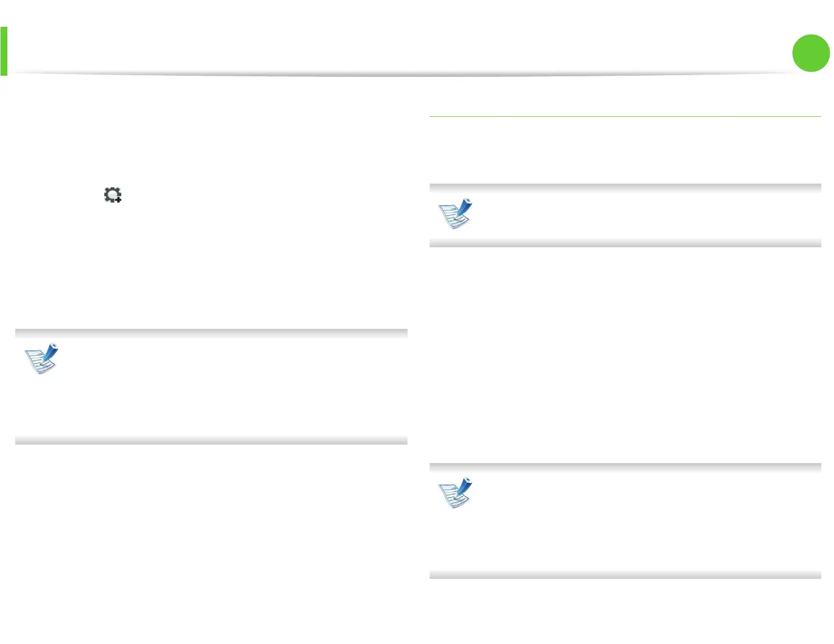
Task: Click the lower note icon in right column
Action: click(455, 493)
